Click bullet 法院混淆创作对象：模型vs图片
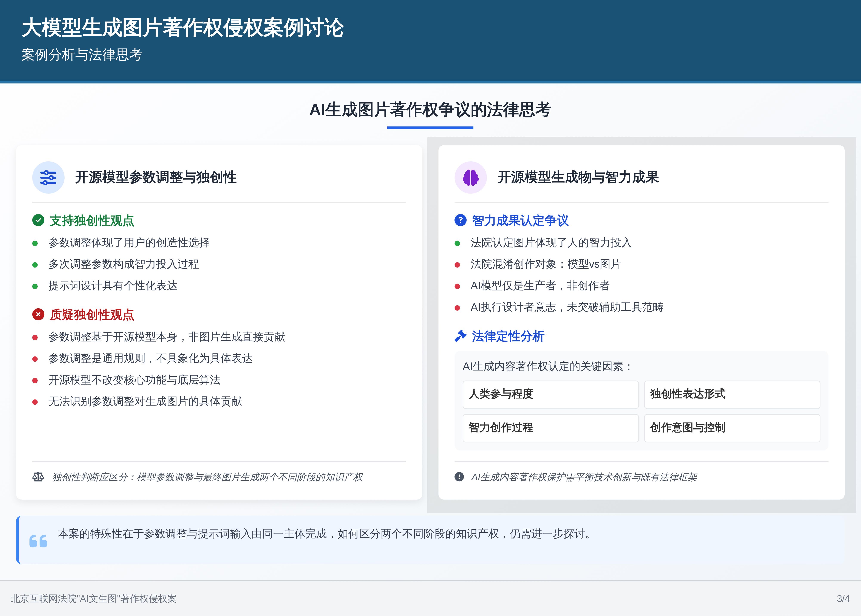 click(x=545, y=264)
